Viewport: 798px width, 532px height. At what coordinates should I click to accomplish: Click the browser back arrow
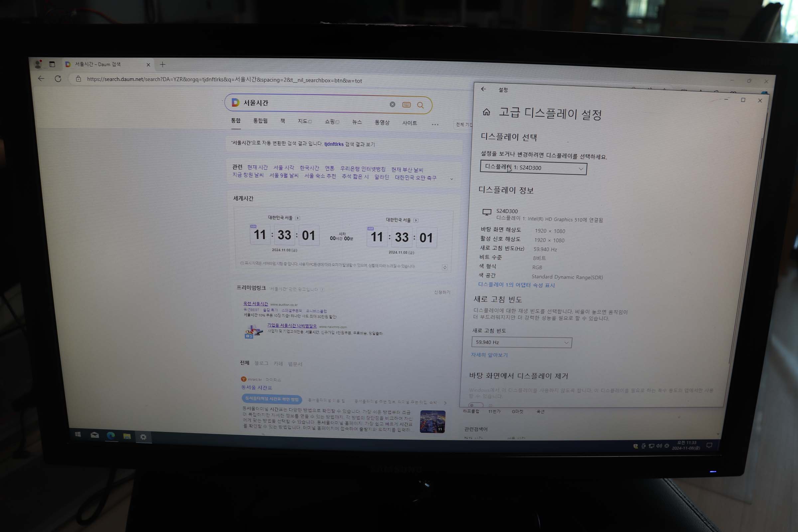point(41,79)
